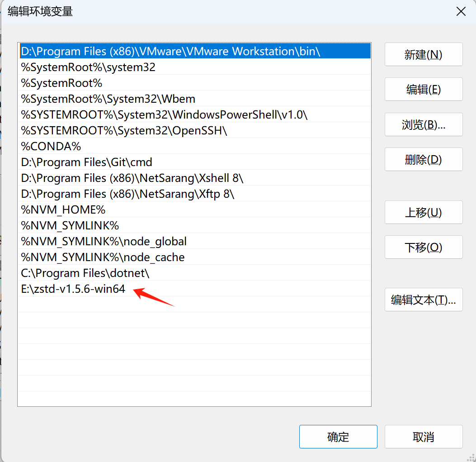Select the VMware Workstation\bin\ path entry
This screenshot has width=476, height=462.
click(194, 51)
